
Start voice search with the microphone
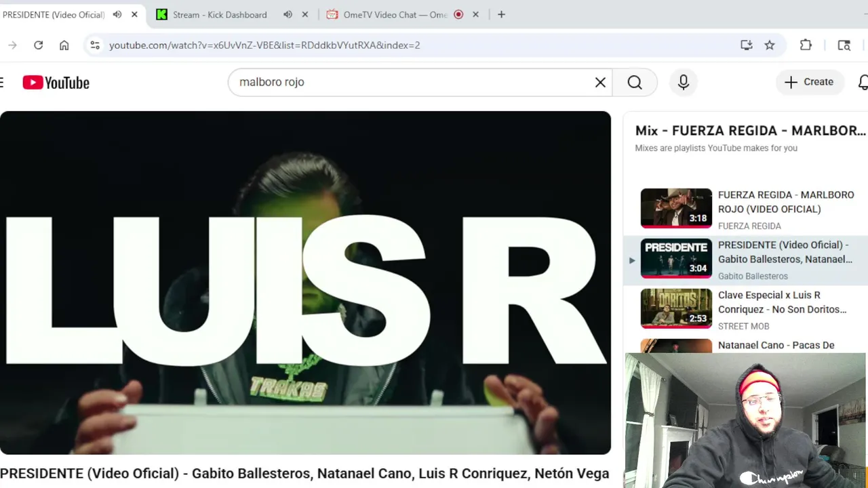coord(683,82)
